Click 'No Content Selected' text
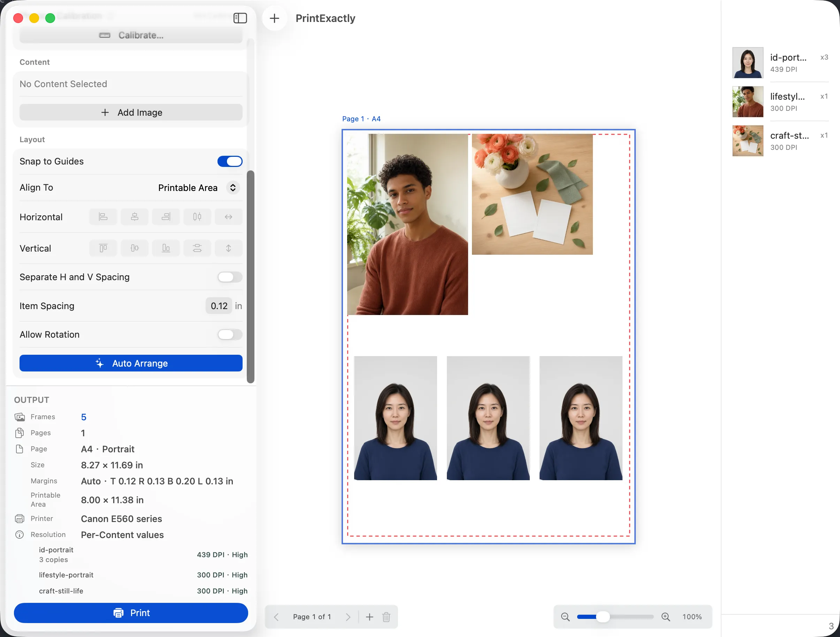 point(63,84)
